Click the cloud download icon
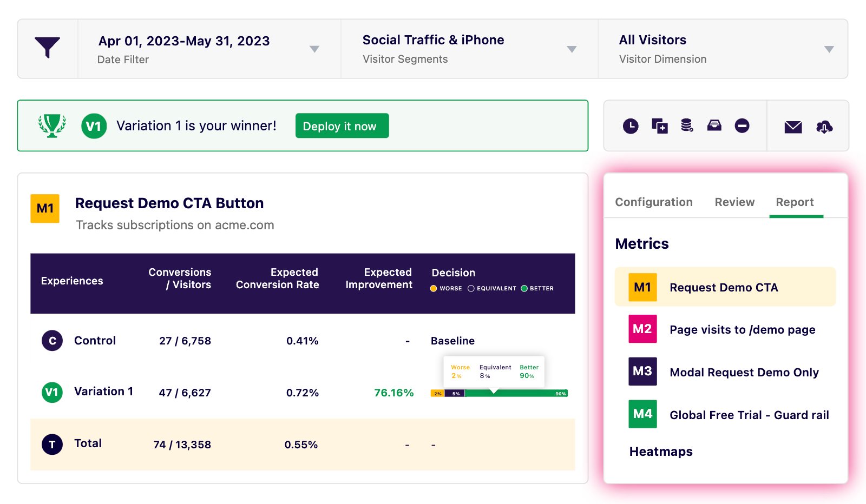This screenshot has width=866, height=504. tap(824, 127)
